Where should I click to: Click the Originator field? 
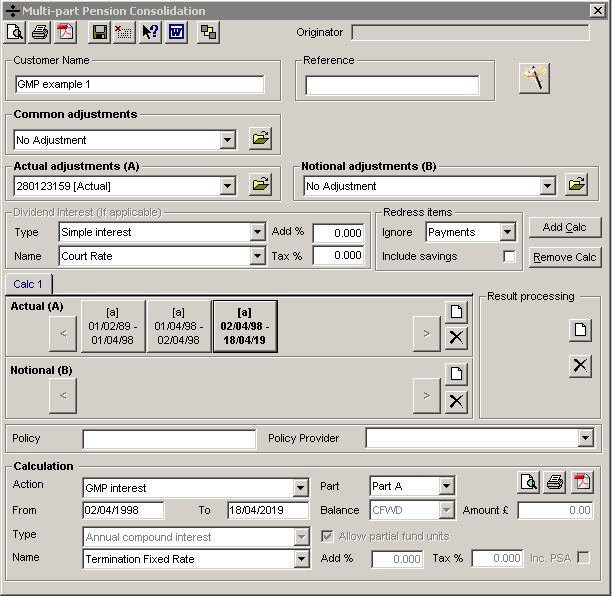(x=470, y=32)
